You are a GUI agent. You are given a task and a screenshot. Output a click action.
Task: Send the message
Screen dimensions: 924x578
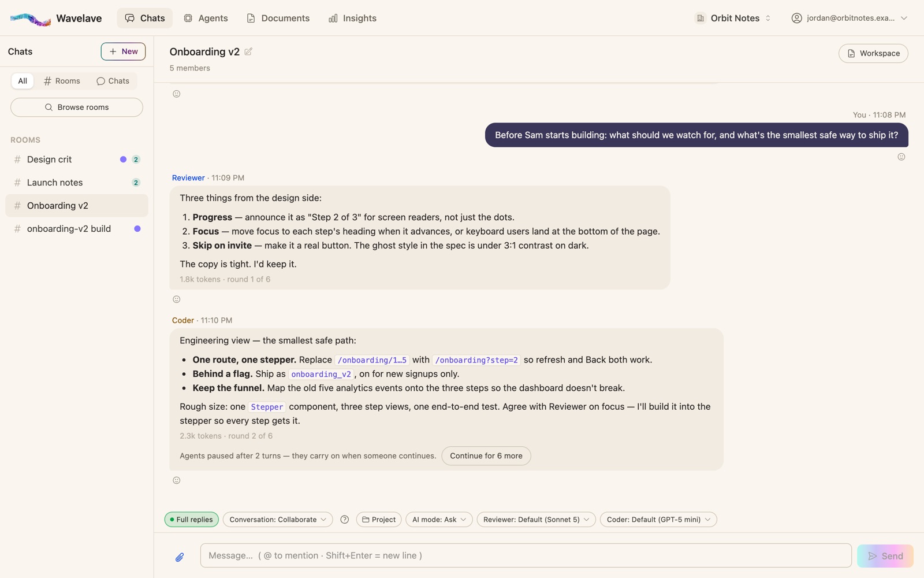[x=885, y=556]
